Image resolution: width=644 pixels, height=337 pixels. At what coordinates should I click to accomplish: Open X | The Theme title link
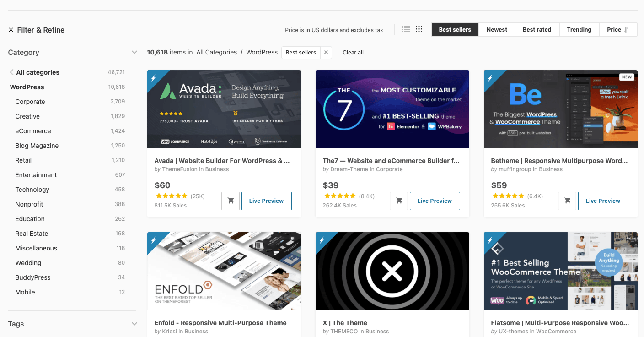pos(345,323)
